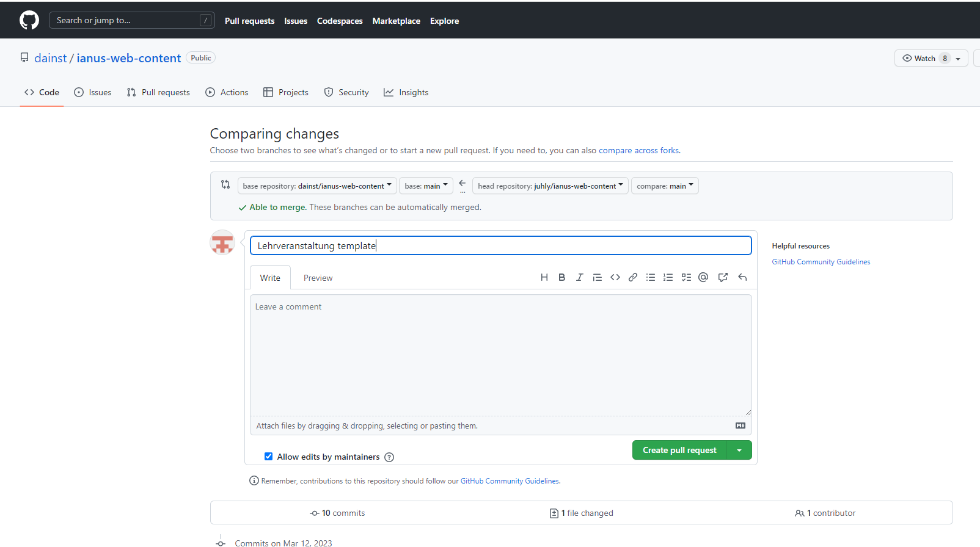
Task: Open GitHub Community Guidelines under Helpful resources
Action: (x=821, y=262)
